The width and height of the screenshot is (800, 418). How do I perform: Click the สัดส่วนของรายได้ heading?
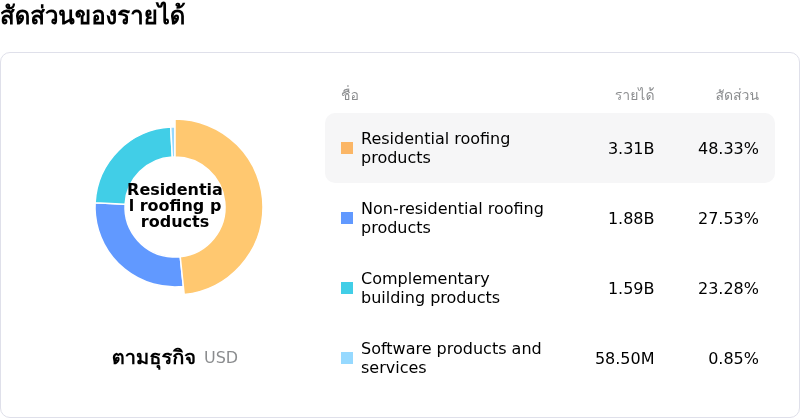coord(93,17)
